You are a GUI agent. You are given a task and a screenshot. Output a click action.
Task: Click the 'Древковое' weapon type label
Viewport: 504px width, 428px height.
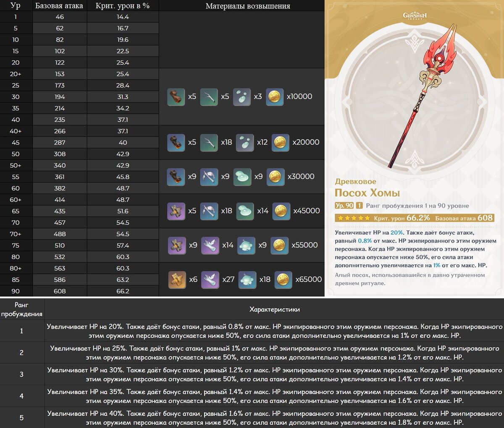tap(356, 182)
